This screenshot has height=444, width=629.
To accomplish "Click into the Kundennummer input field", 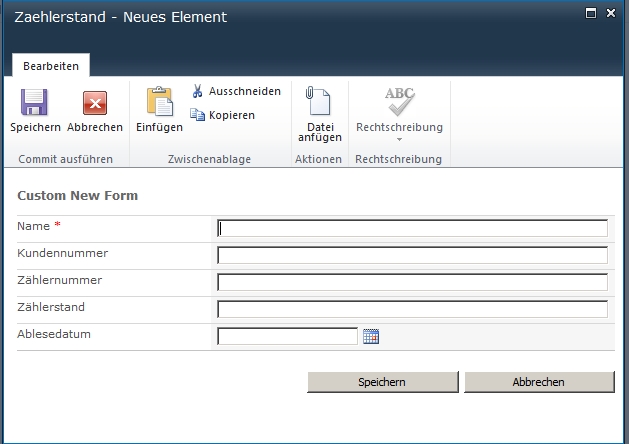I will click(412, 255).
